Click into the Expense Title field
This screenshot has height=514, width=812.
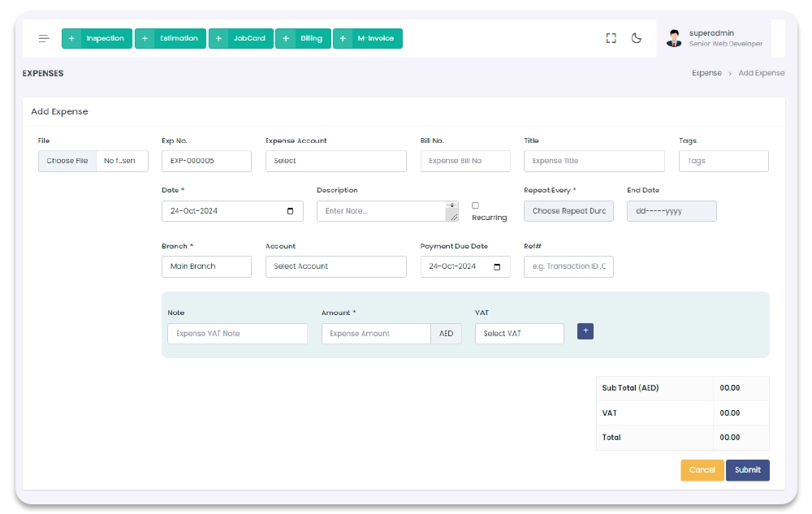coord(594,161)
